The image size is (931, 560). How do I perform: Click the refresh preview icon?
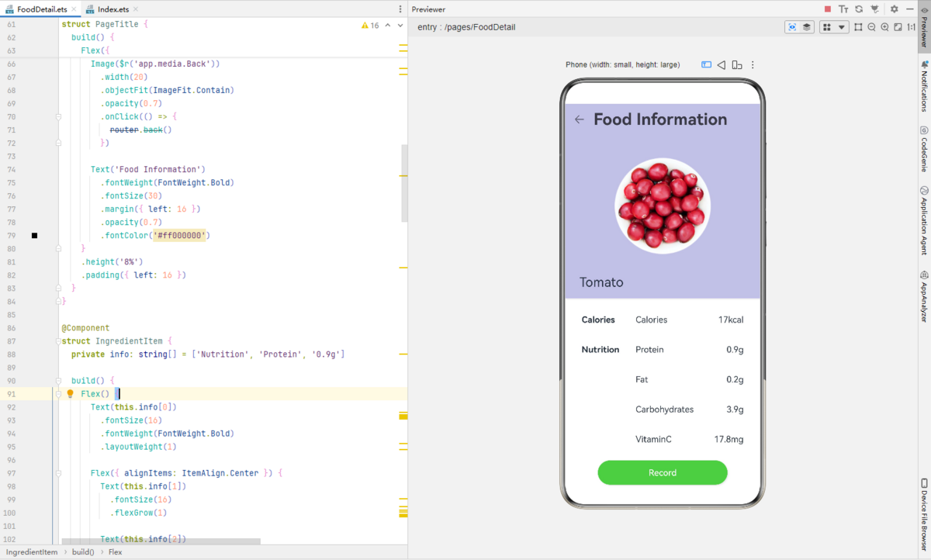point(859,9)
